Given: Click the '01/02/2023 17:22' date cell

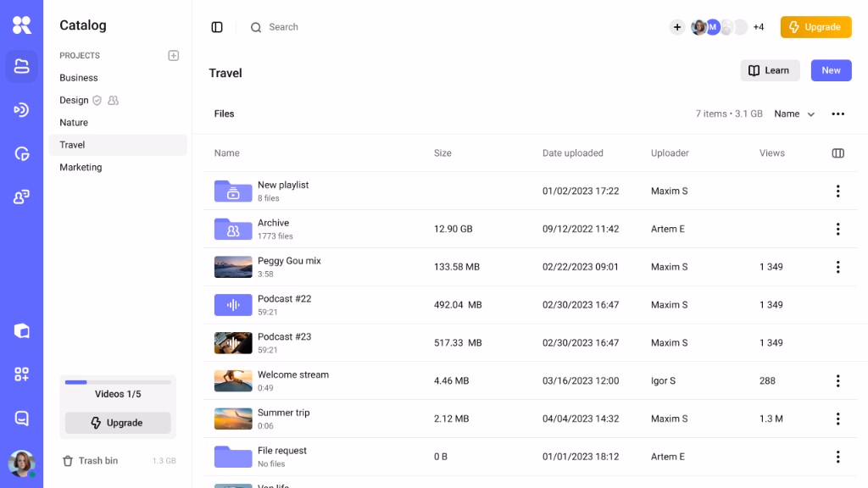Looking at the screenshot, I should [580, 191].
